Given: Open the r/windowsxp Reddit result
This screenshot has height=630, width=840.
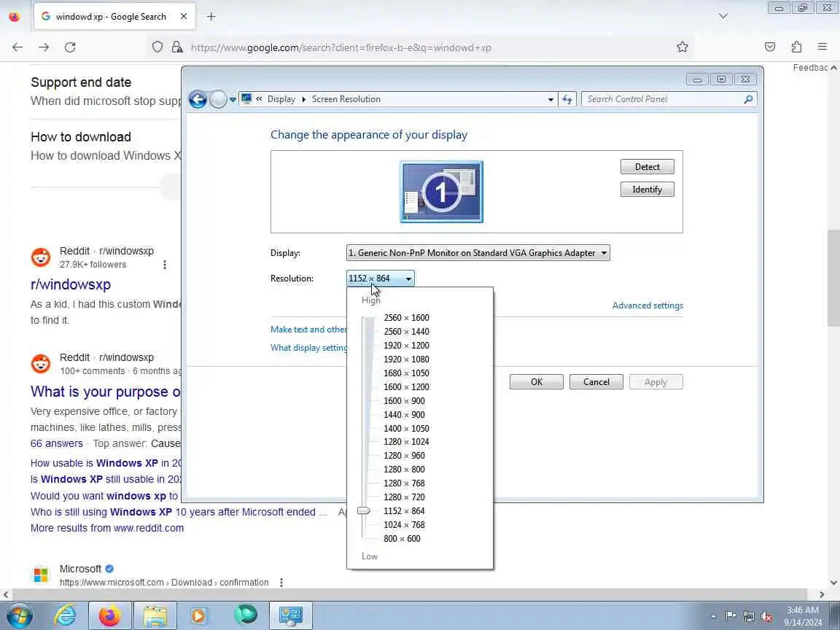Looking at the screenshot, I should coord(71,284).
